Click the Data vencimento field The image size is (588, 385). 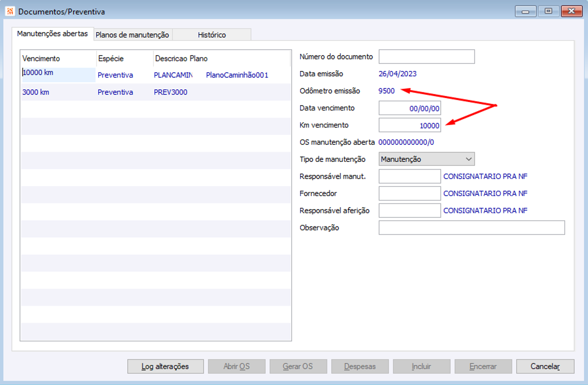(x=410, y=108)
